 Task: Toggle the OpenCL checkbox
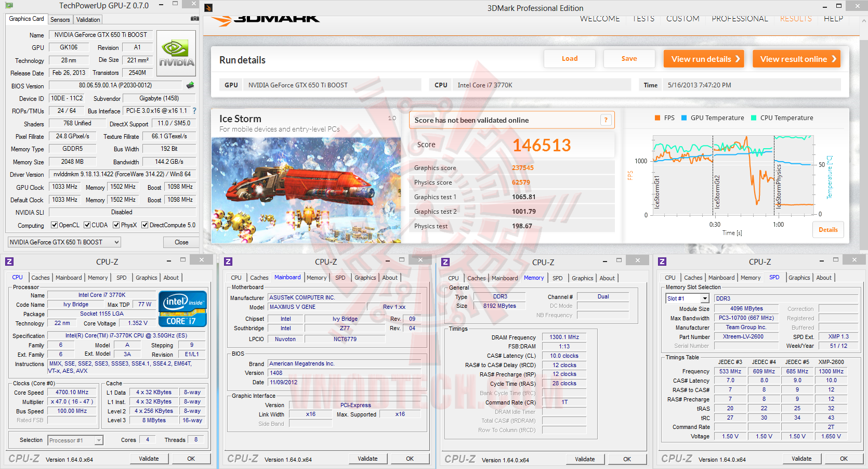click(x=54, y=225)
